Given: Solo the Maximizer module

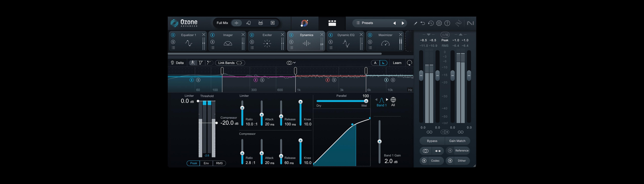Looking at the screenshot, I should (x=370, y=42).
